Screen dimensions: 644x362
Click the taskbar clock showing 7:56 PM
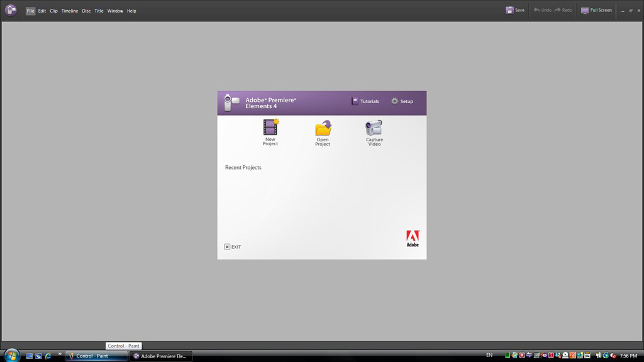click(x=628, y=356)
